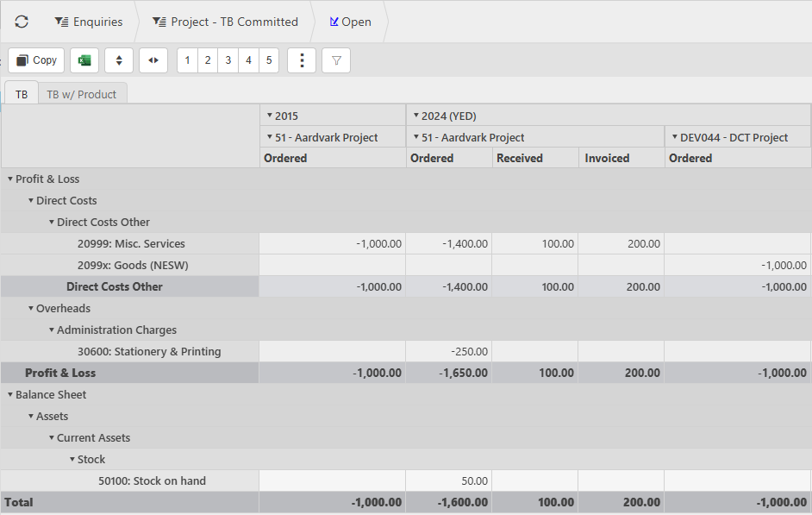Export the grid to Excel
Screen dimensions: 812x515
84,60
